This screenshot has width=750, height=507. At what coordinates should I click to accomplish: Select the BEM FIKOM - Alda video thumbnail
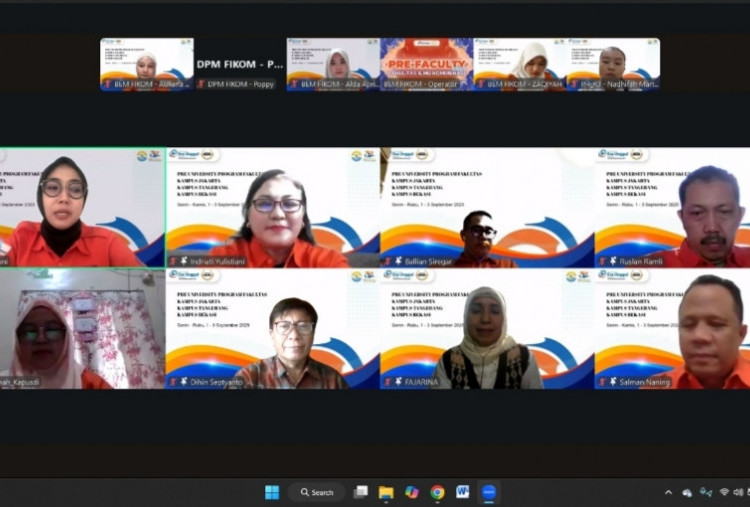(333, 64)
